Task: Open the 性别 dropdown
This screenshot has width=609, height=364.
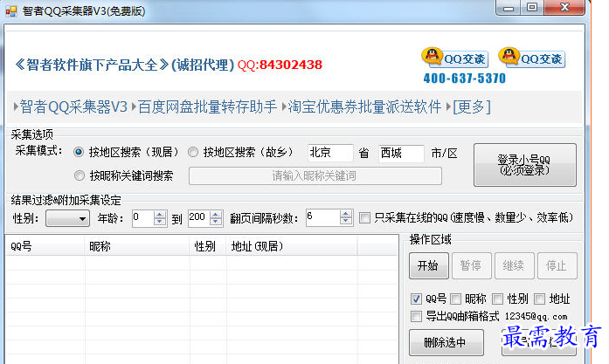Action: 67,218
